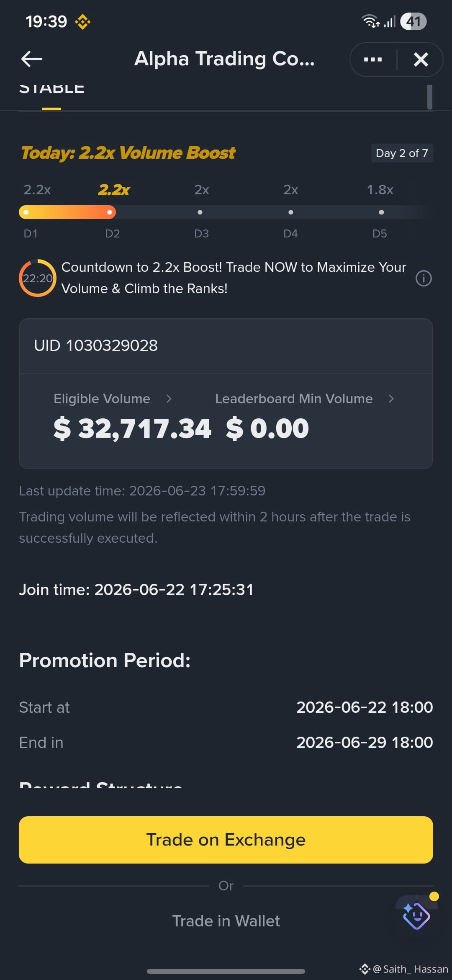Select the D5 marker on boost timeline
The image size is (452, 980).
(x=381, y=212)
